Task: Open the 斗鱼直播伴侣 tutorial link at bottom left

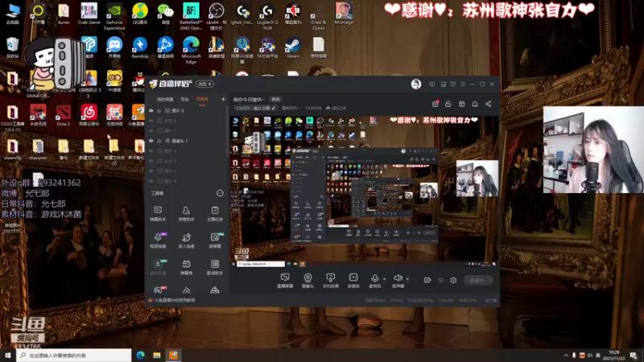Action: coord(175,300)
